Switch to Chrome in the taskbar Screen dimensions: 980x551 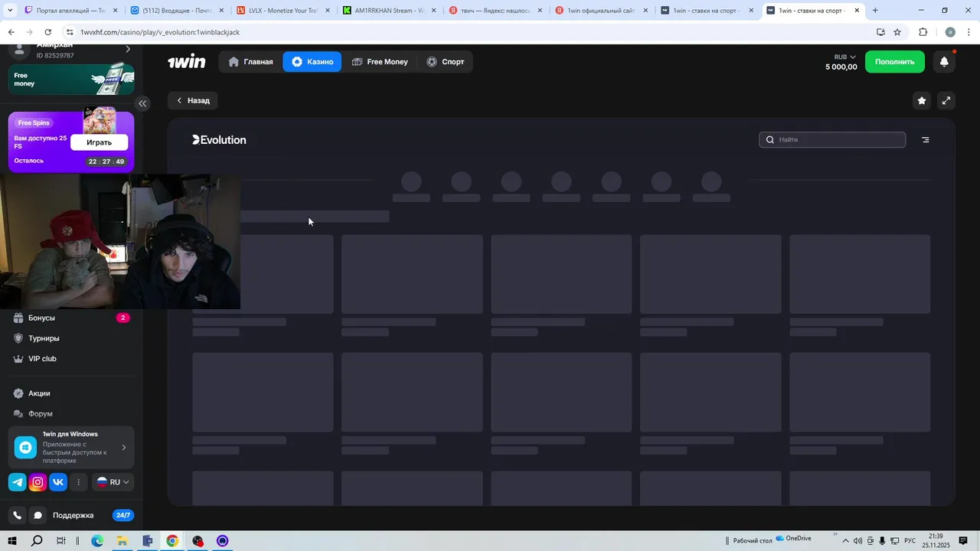[x=172, y=541]
